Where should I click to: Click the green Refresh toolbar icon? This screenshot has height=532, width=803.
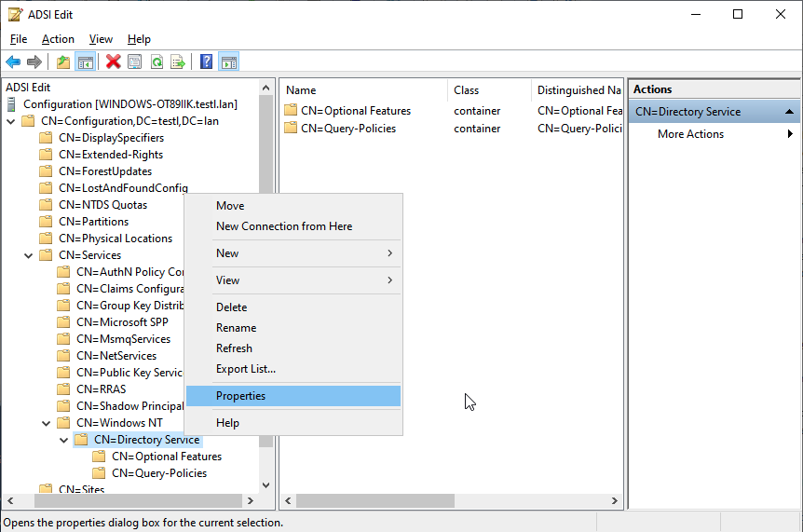click(157, 62)
